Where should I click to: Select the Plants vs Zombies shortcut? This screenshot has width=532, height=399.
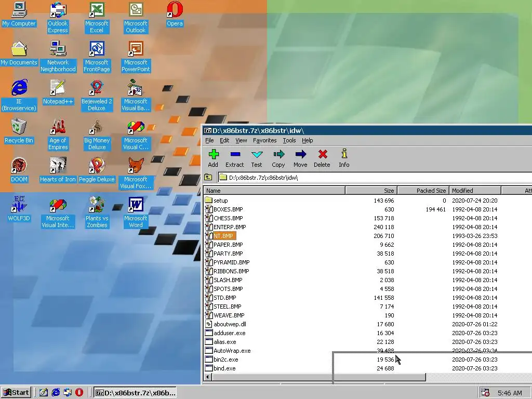tap(97, 212)
